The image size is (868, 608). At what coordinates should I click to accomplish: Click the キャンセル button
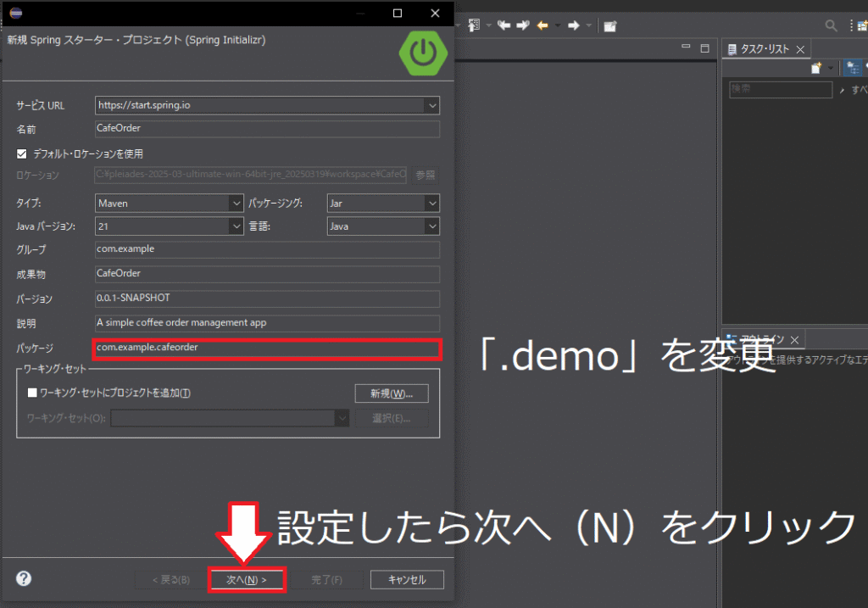point(407,580)
